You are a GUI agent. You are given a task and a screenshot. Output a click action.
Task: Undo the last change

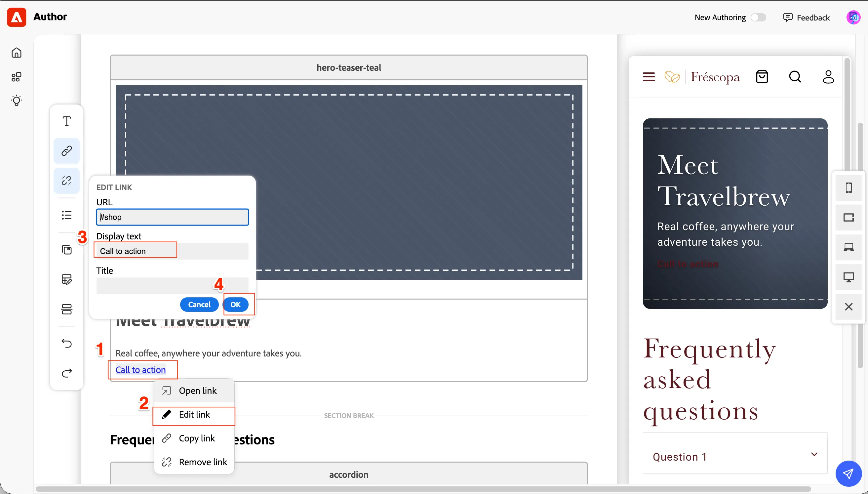(67, 343)
